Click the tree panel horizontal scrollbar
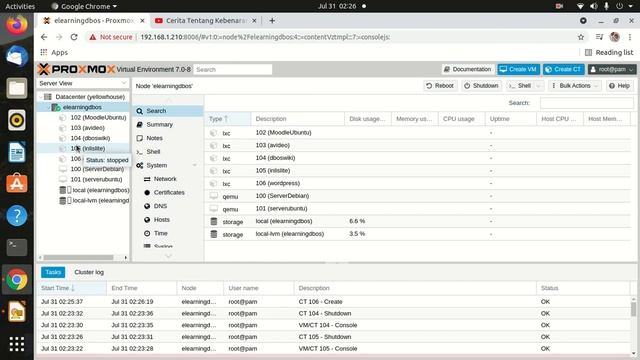640x360 pixels. click(x=78, y=258)
